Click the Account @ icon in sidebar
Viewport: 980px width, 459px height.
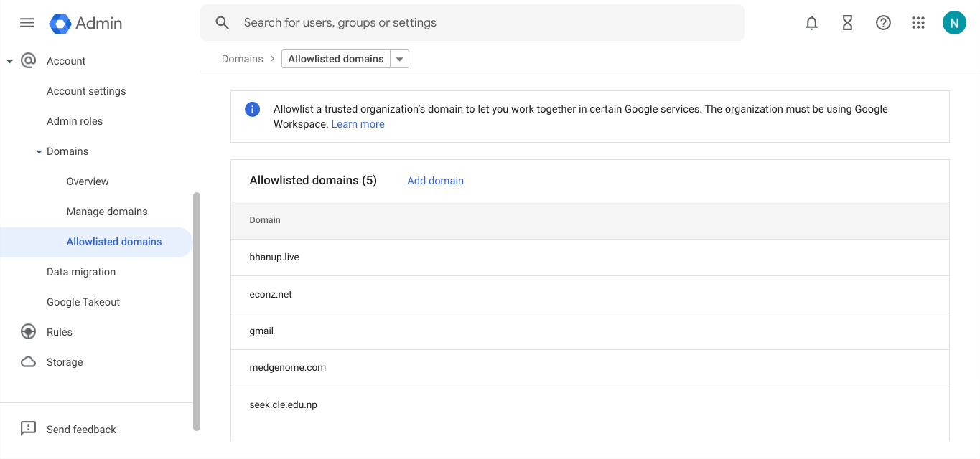click(x=28, y=61)
